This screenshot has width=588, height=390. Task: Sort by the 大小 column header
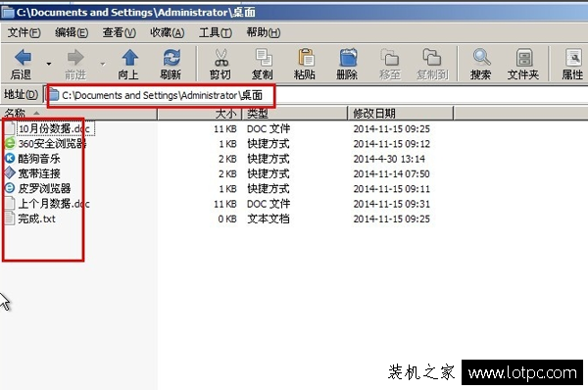200,113
